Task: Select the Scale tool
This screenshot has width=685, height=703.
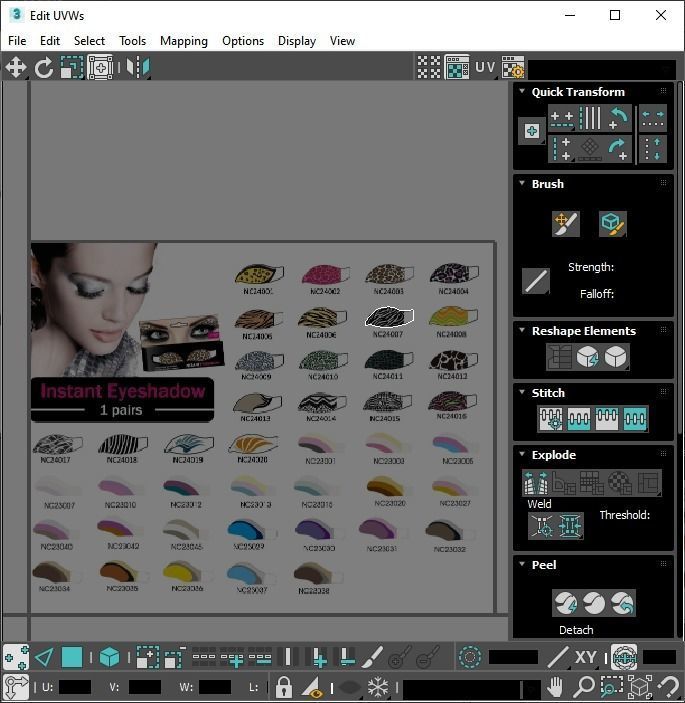Action: pos(72,68)
